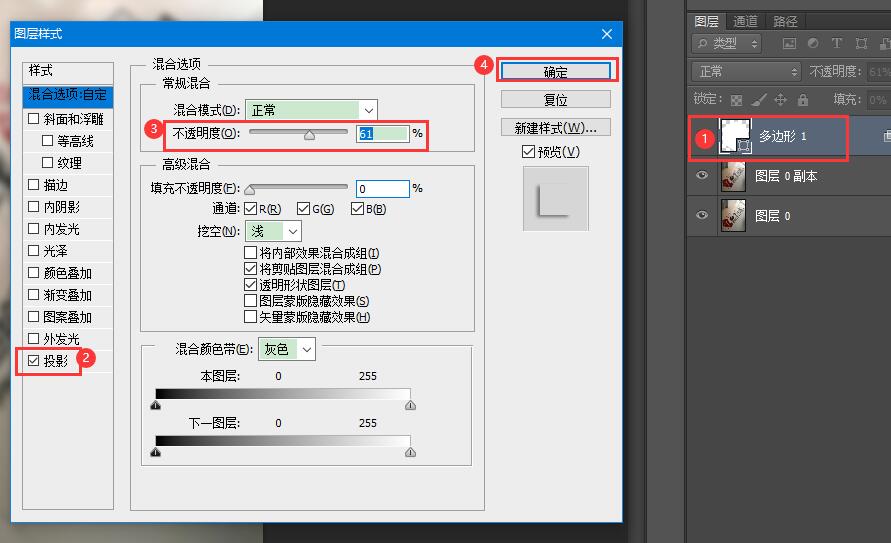Enable the 内发光 style checkbox
The image size is (891, 543).
click(34, 228)
